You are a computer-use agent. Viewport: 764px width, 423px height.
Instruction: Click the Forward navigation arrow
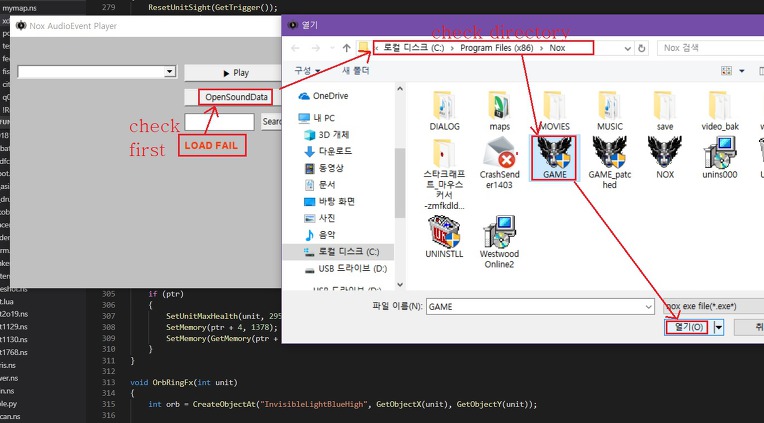[316, 48]
